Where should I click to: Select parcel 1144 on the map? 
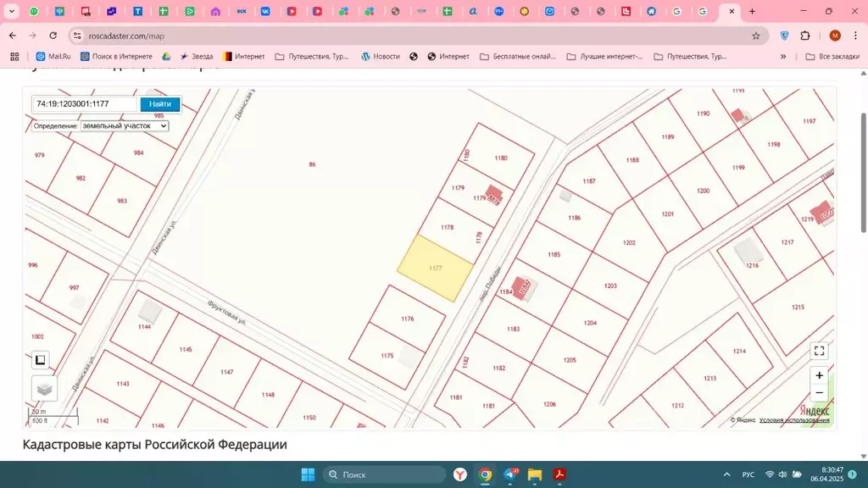(144, 326)
